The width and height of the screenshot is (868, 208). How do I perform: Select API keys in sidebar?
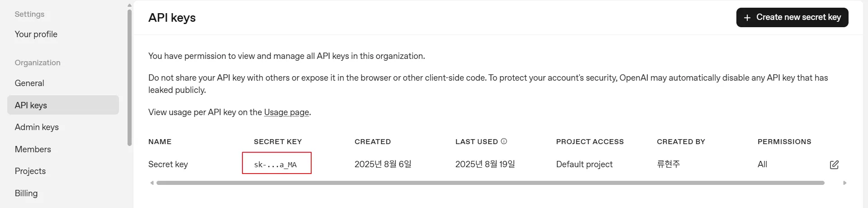click(31, 105)
